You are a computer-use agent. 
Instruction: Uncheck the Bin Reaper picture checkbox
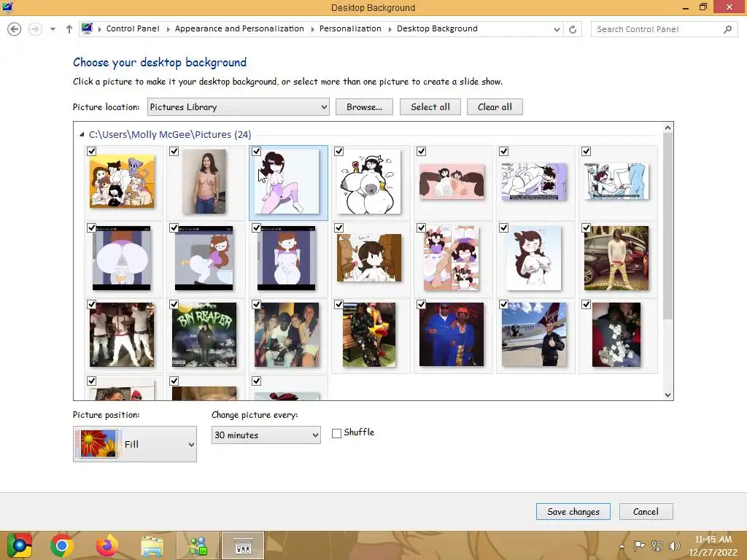(x=174, y=304)
